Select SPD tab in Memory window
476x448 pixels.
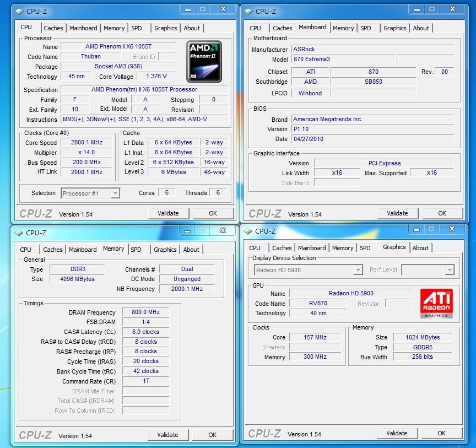point(136,250)
